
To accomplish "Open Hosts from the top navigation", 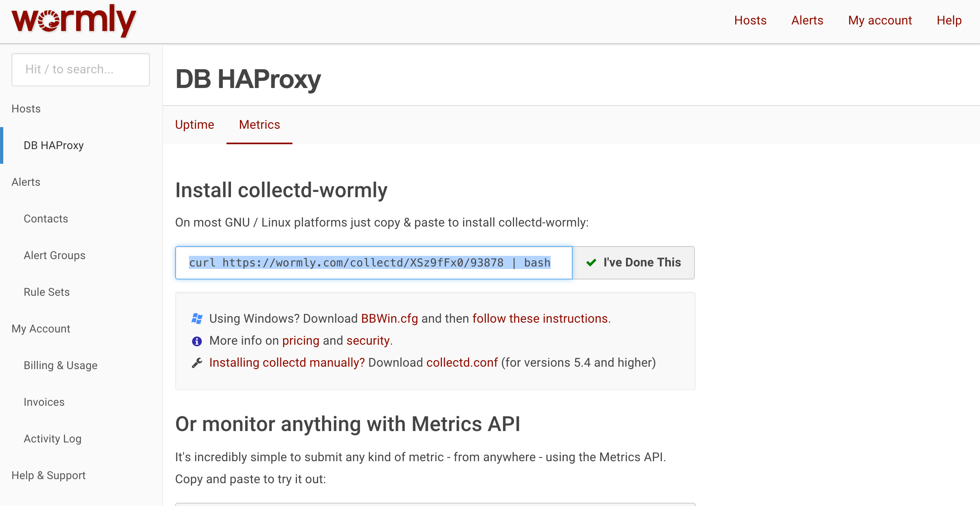I will [x=750, y=20].
